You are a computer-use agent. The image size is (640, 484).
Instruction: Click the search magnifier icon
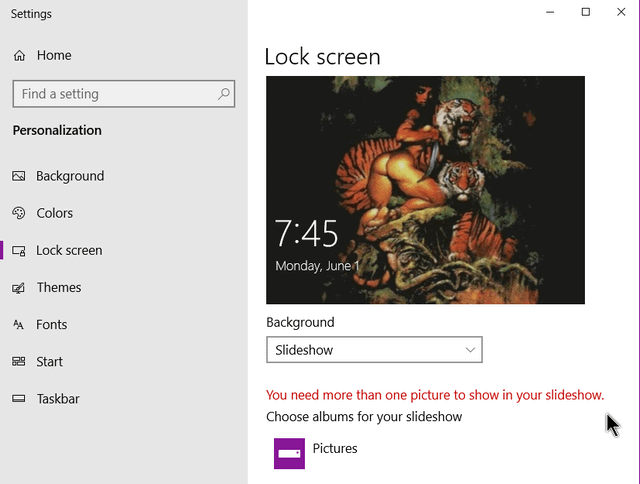click(x=224, y=94)
